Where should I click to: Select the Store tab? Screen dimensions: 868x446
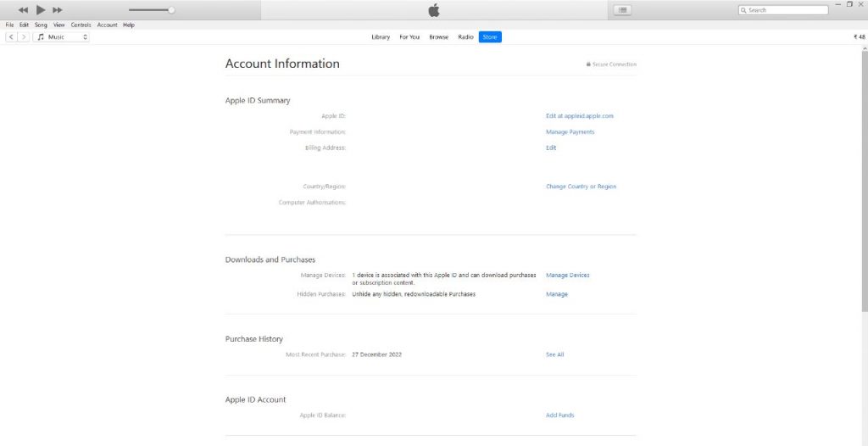tap(490, 37)
